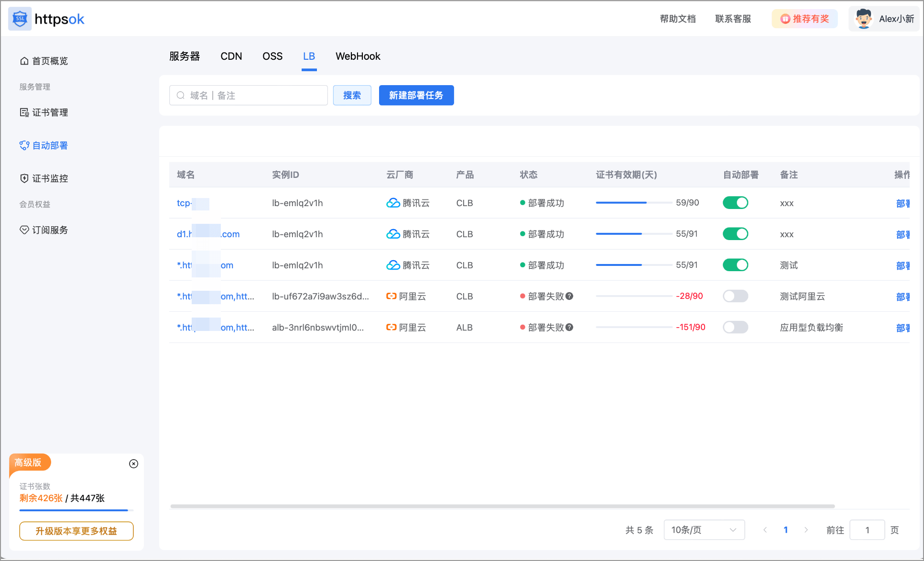
Task: Switch to the WebHook tab
Action: point(358,56)
